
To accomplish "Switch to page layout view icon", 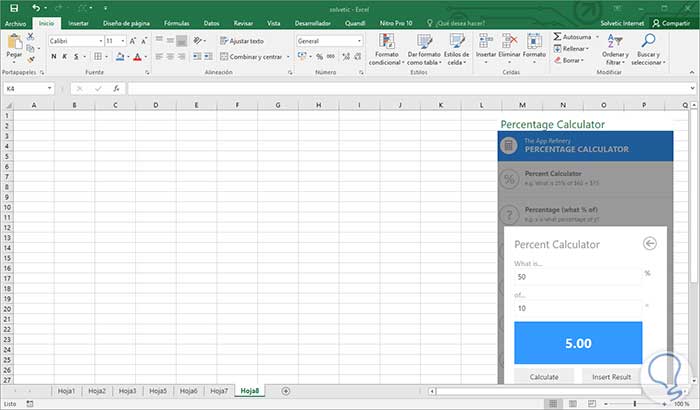I will point(572,404).
